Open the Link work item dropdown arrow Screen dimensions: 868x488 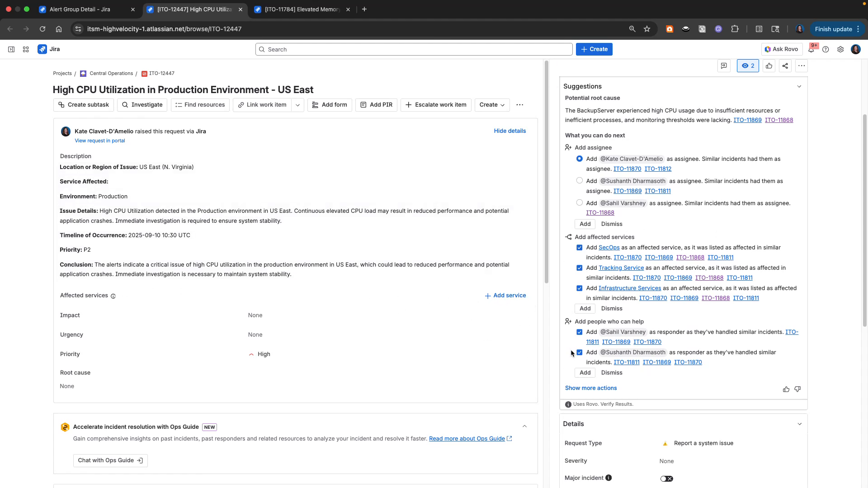pyautogui.click(x=297, y=105)
